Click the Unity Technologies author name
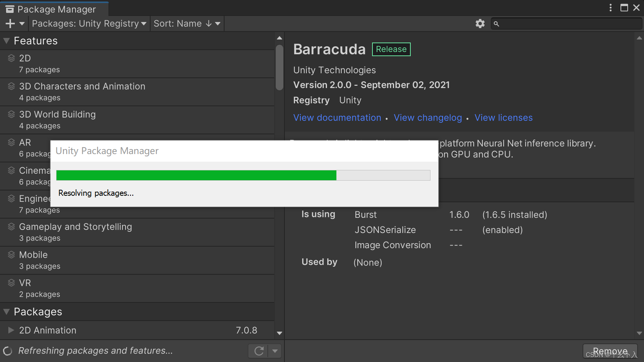Screen dimensions: 644x362 335,70
